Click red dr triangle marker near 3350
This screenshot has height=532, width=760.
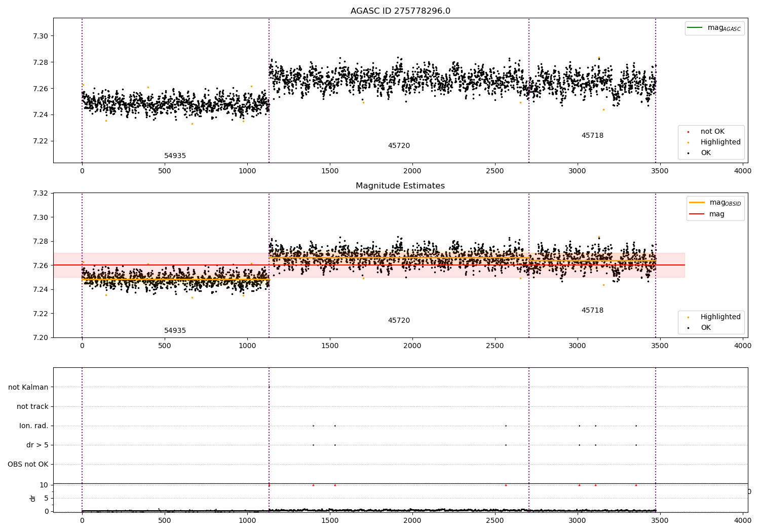[636, 485]
